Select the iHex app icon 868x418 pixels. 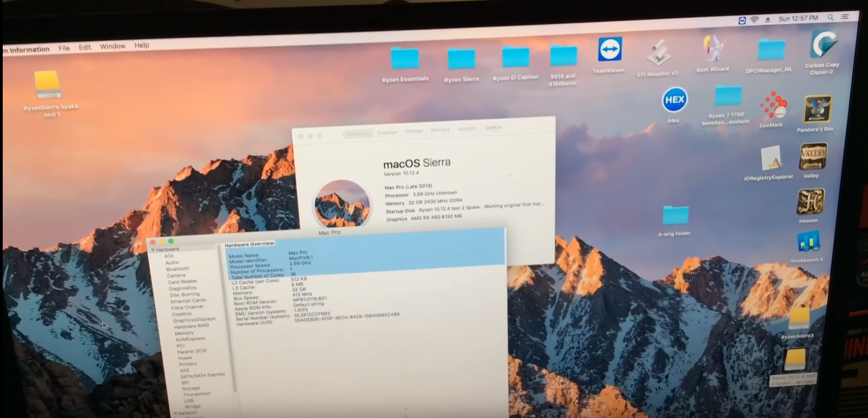pos(675,100)
